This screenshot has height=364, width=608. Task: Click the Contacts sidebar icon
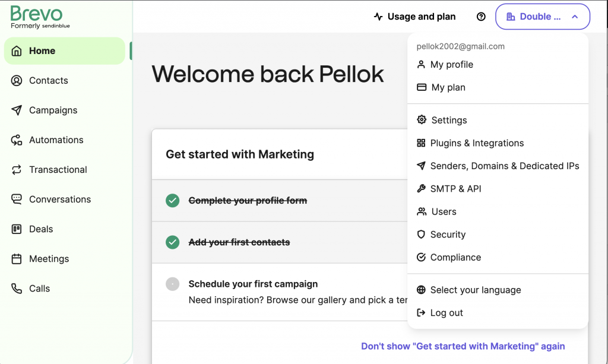(x=17, y=81)
